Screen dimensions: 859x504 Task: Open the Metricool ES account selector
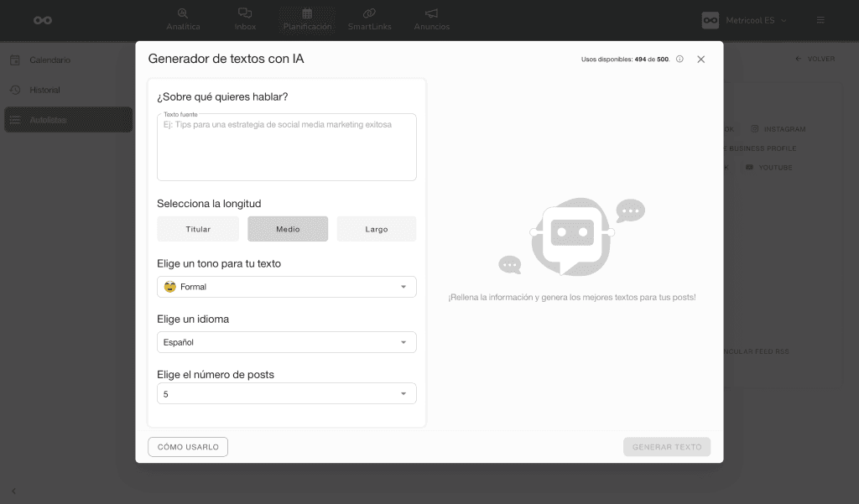point(745,20)
